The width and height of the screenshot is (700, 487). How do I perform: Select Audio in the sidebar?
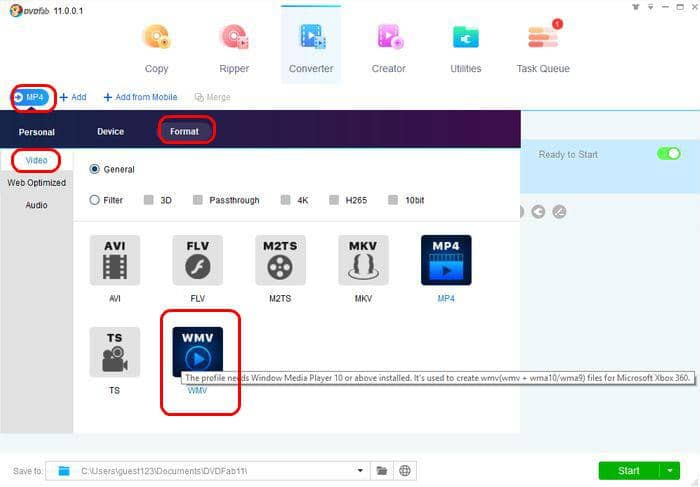[36, 205]
